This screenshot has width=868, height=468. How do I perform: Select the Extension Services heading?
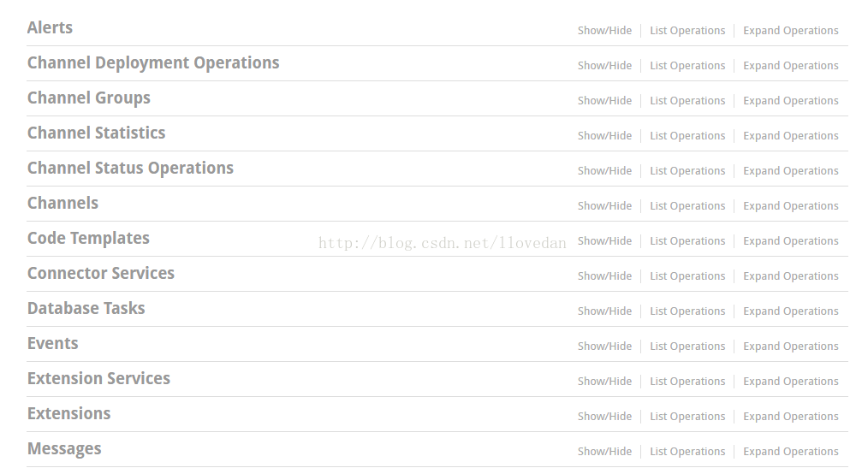tap(98, 378)
